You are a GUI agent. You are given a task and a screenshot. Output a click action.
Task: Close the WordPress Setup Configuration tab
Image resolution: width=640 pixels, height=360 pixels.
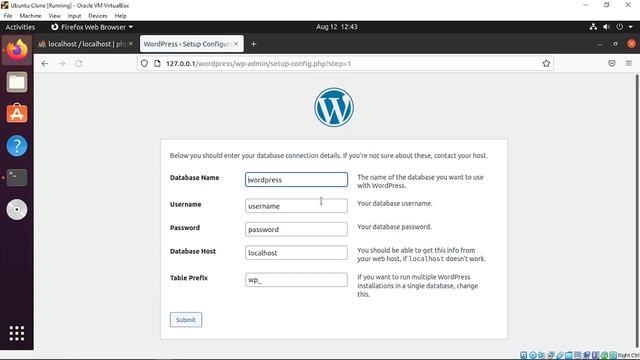click(236, 44)
